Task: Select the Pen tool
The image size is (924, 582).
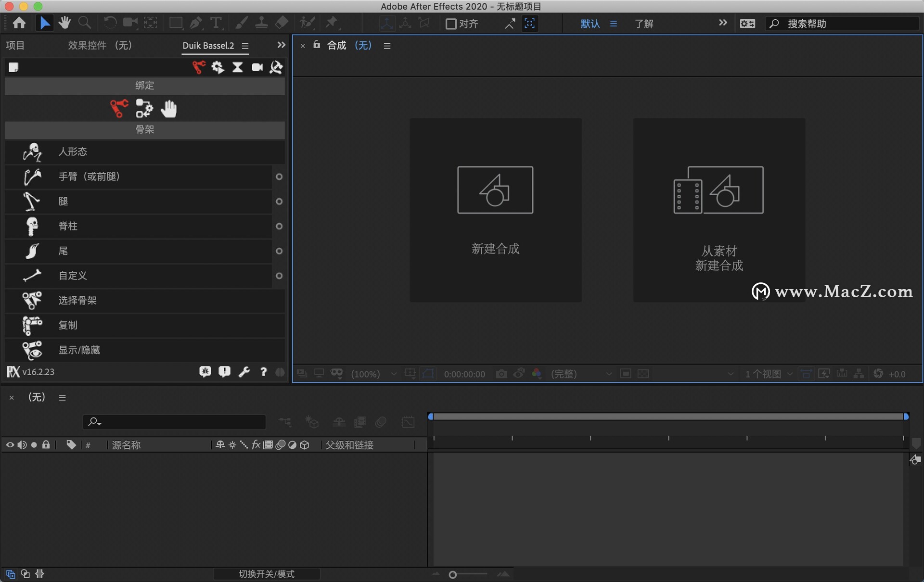Action: pyautogui.click(x=196, y=23)
